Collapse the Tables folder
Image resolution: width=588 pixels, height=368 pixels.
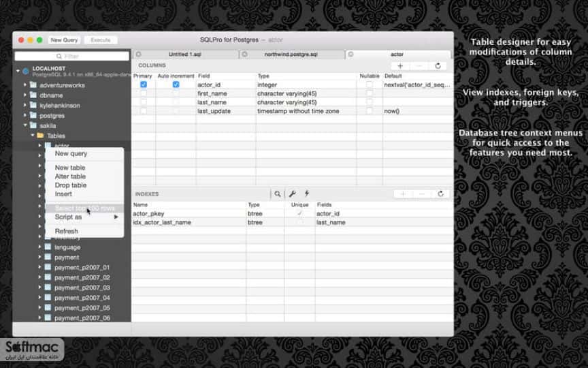click(x=32, y=136)
